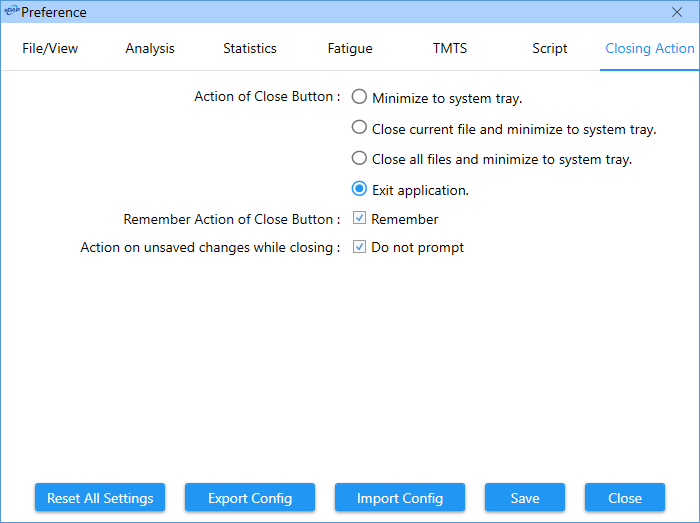Switch to the Analysis tab
Image resolution: width=700 pixels, height=523 pixels.
150,48
